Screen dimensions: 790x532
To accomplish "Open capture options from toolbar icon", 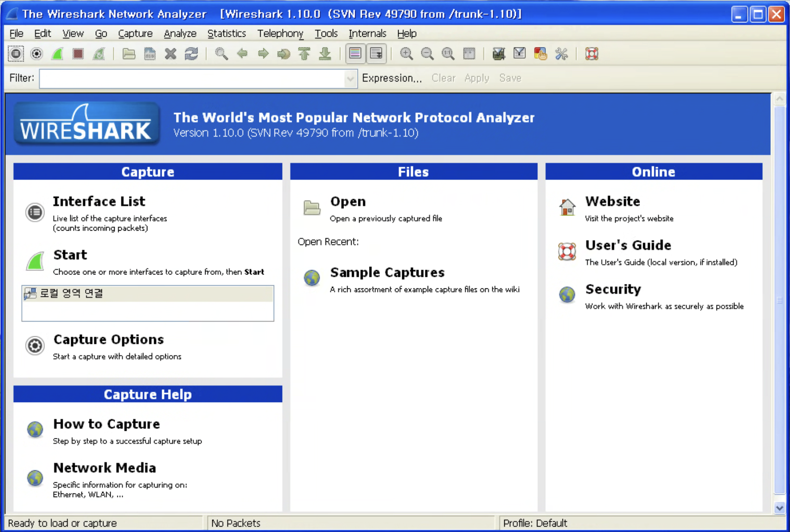I will (37, 54).
